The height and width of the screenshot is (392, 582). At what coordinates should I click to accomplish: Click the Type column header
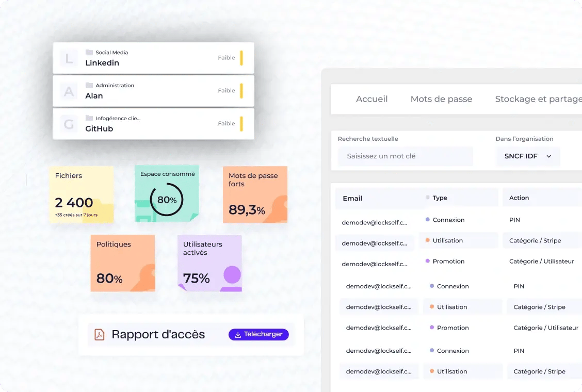pos(440,198)
